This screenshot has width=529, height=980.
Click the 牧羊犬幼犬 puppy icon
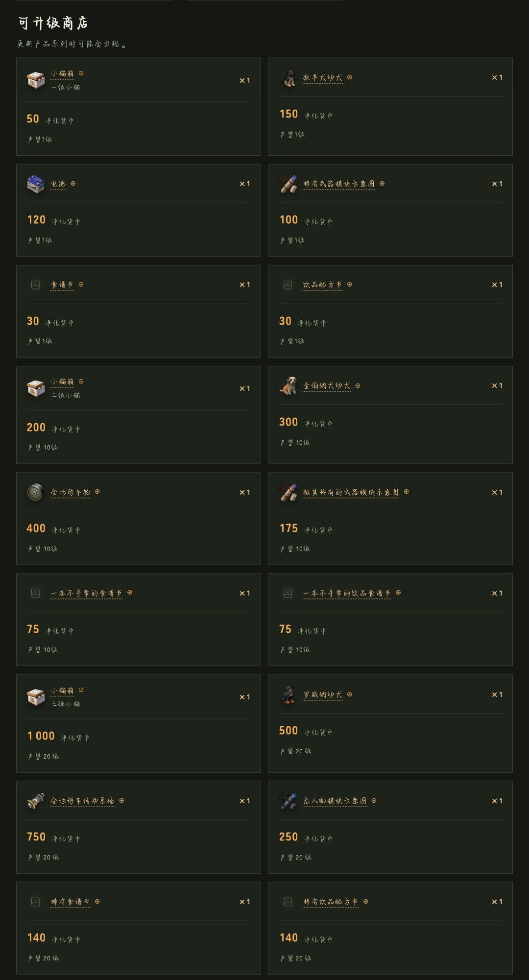point(288,78)
